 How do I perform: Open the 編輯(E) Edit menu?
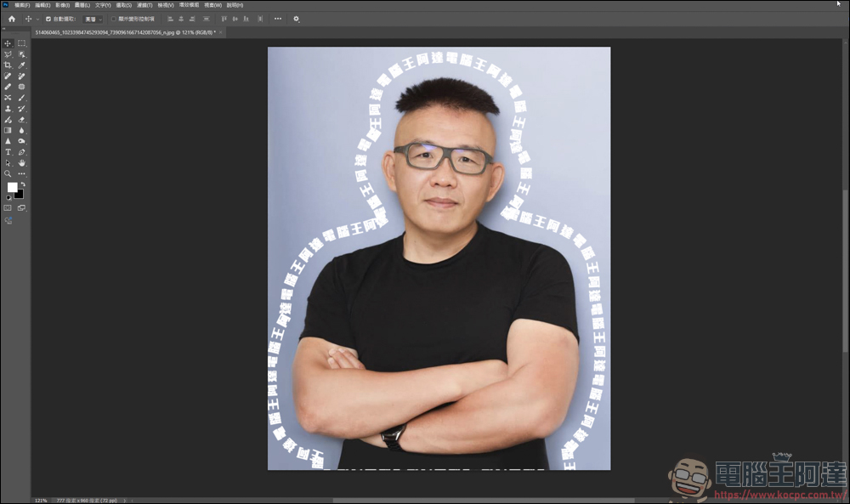42,5
